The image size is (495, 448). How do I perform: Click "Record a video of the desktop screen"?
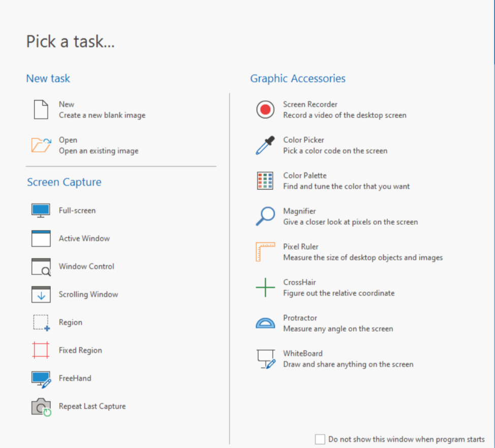(345, 115)
